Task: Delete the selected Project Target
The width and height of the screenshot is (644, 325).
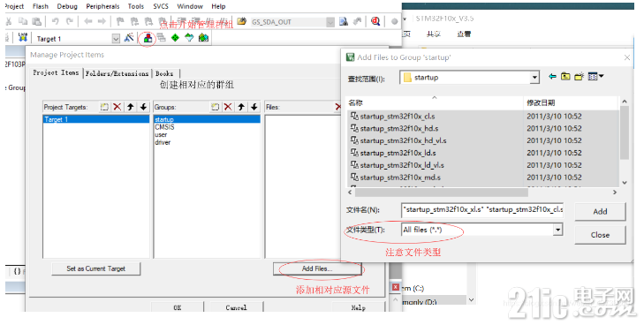Action: click(x=117, y=107)
